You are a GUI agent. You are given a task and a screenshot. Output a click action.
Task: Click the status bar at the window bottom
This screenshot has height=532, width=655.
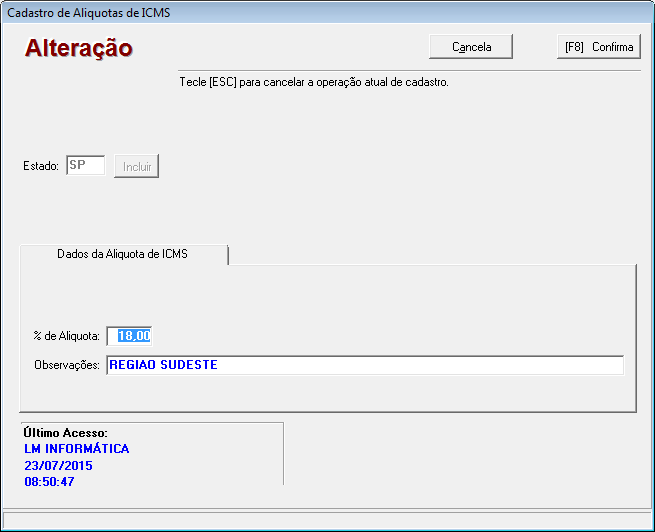(327, 520)
